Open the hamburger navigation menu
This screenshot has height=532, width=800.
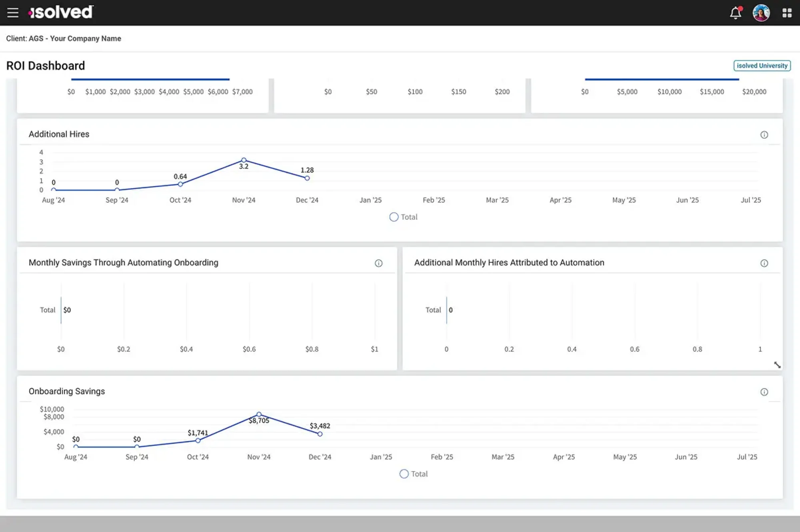click(13, 13)
